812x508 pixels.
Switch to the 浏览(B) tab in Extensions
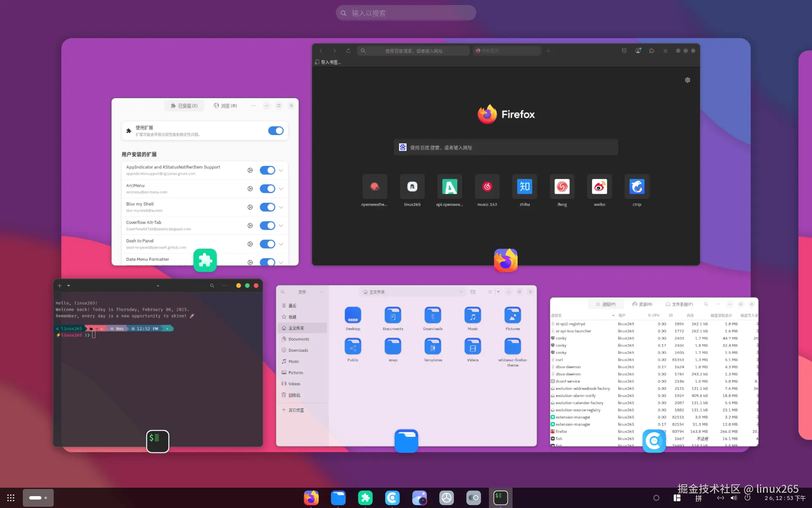(x=226, y=105)
